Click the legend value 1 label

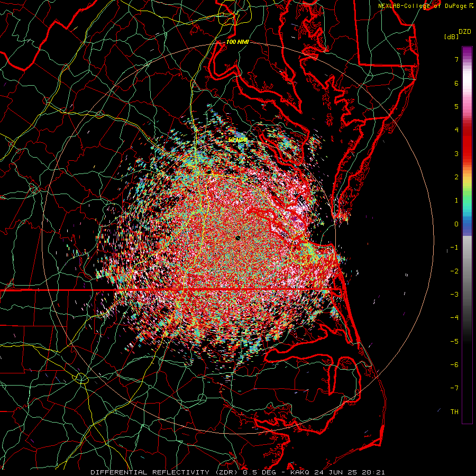click(456, 200)
